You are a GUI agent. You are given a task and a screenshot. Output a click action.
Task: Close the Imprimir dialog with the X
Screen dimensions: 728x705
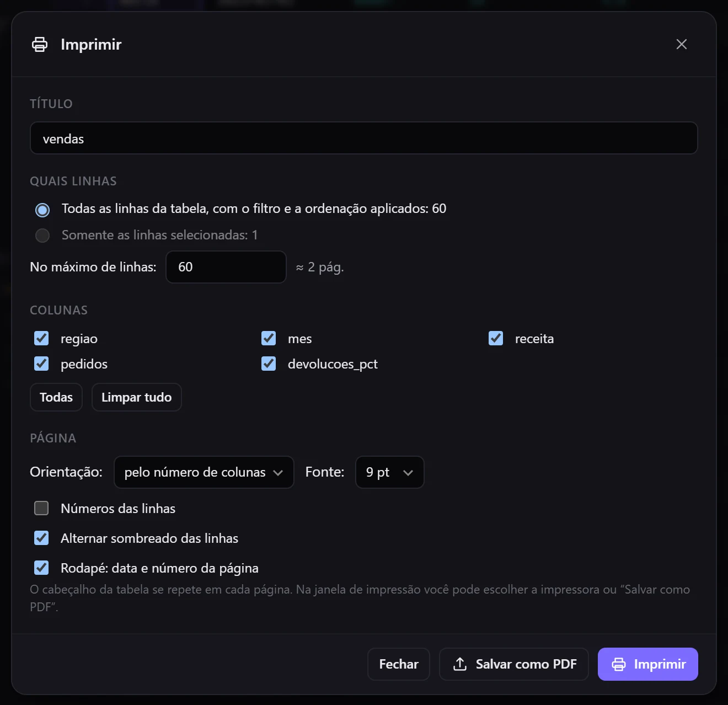(x=682, y=44)
